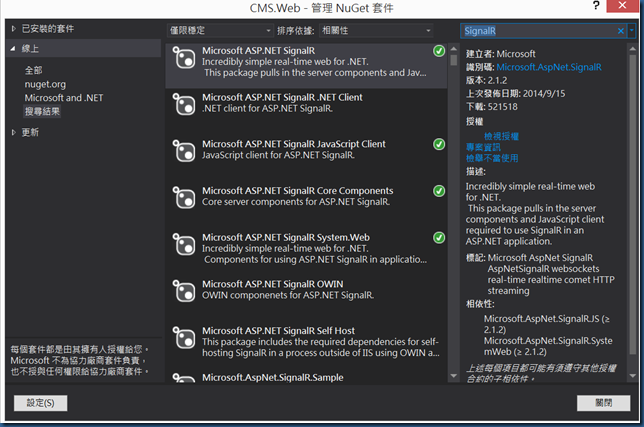The width and height of the screenshot is (644, 427).
Task: Clear the SignalR search text with X
Action: (x=621, y=31)
